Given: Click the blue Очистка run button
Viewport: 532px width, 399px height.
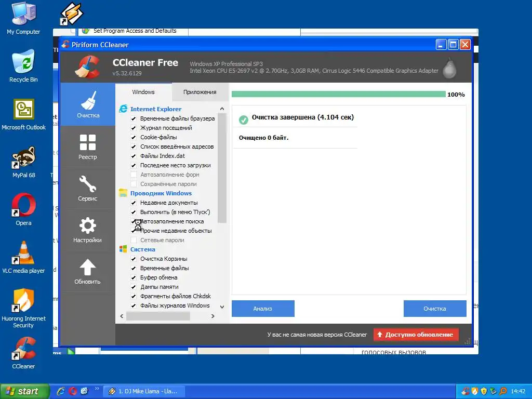Looking at the screenshot, I should (x=435, y=309).
